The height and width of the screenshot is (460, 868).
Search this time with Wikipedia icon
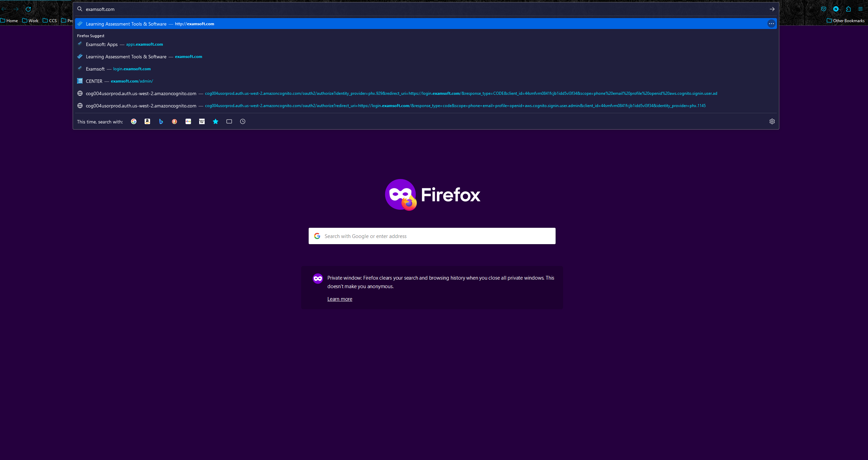tap(202, 121)
